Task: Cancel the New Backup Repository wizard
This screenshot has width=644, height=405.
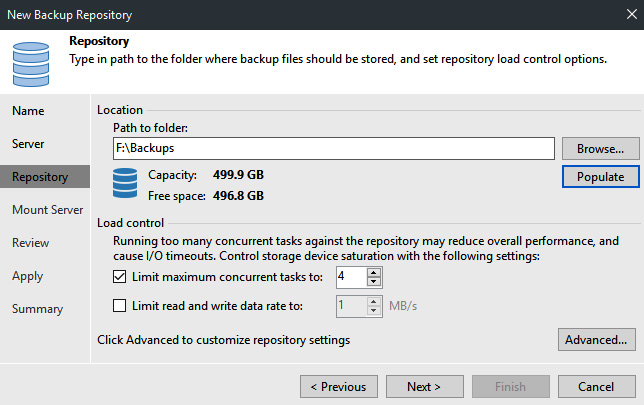Action: click(596, 387)
